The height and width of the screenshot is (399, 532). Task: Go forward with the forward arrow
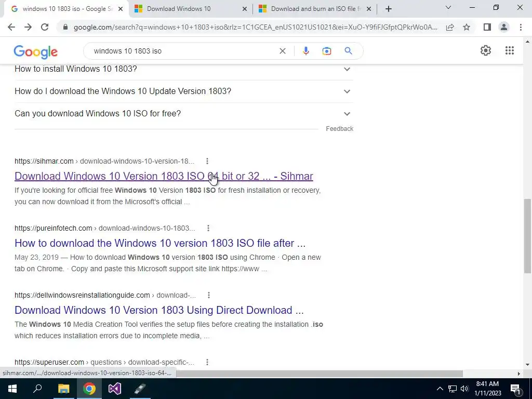[28, 27]
